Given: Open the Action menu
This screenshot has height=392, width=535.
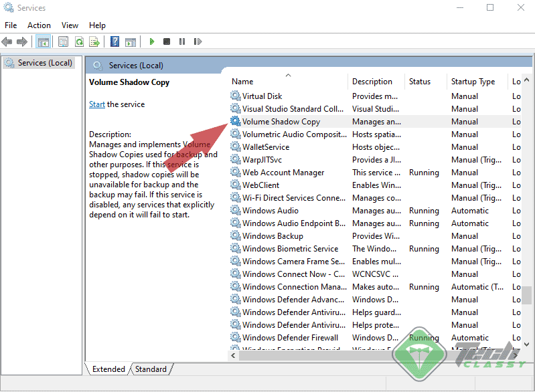Looking at the screenshot, I should click(39, 25).
